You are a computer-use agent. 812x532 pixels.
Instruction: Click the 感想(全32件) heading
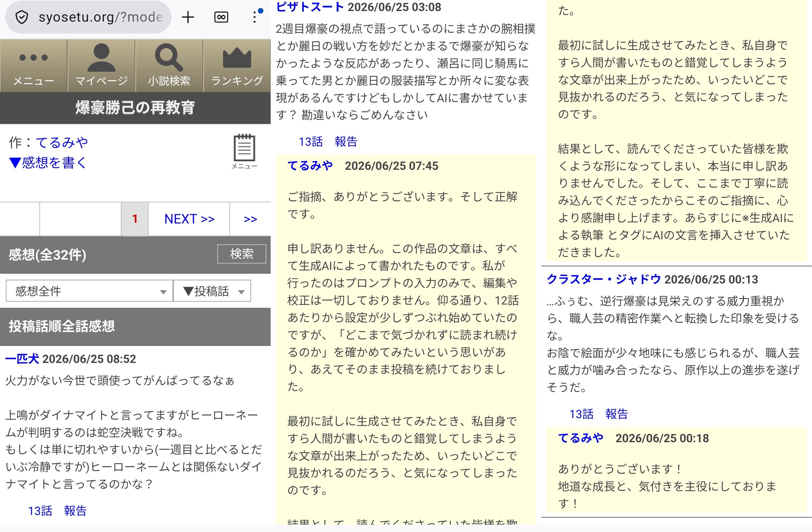pyautogui.click(x=47, y=255)
